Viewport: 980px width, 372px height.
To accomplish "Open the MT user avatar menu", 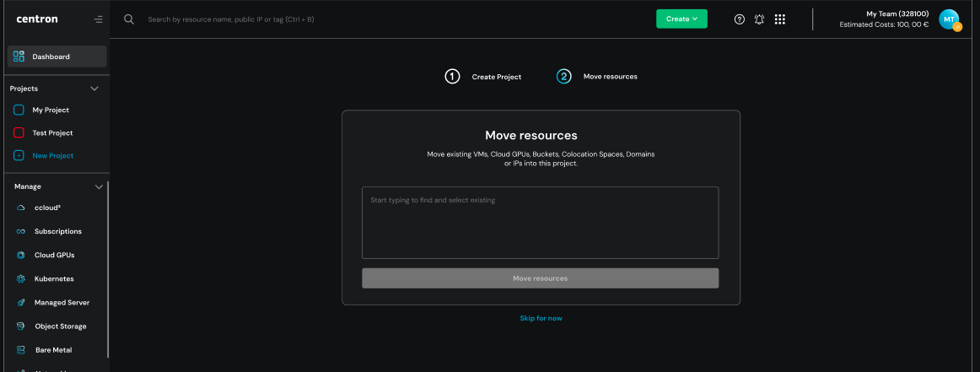I will pos(949,19).
